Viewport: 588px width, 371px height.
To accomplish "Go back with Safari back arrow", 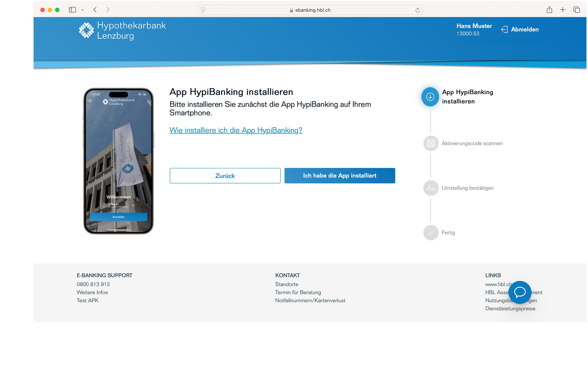I will [95, 10].
